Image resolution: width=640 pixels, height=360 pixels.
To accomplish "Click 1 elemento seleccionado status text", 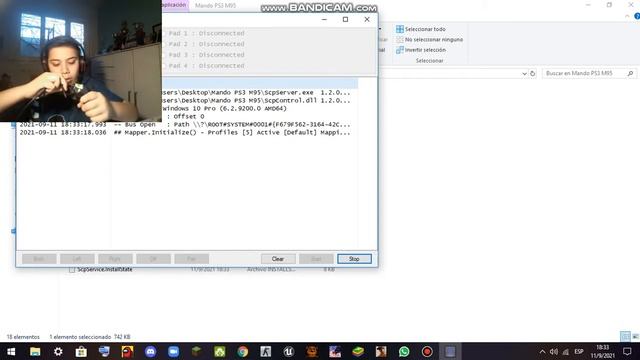I will tap(90, 337).
